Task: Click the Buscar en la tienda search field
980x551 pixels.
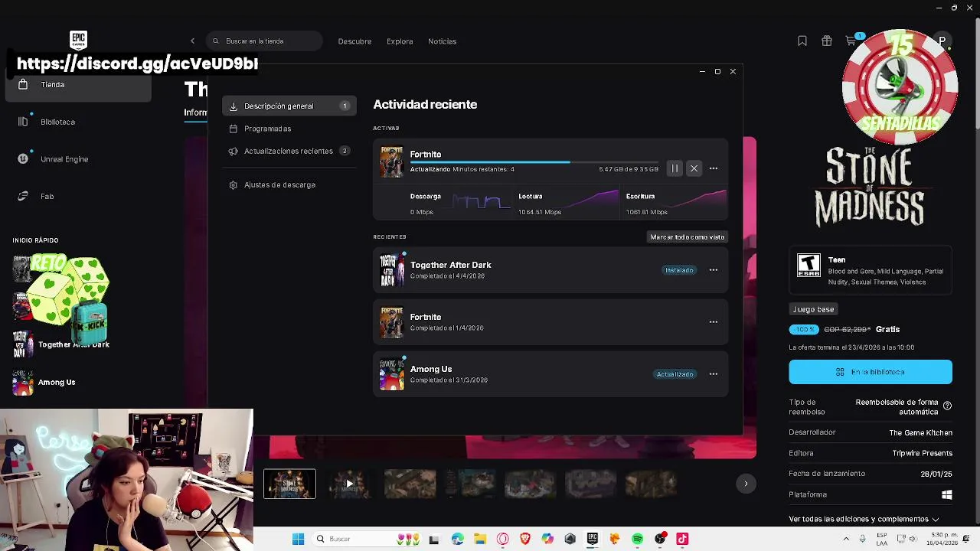Action: pos(264,41)
